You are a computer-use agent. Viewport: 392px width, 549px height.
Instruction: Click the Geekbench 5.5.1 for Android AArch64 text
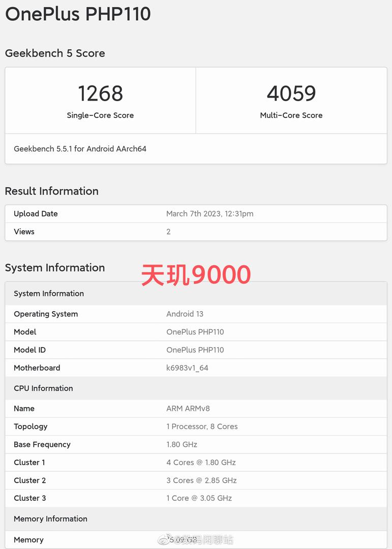tap(80, 149)
